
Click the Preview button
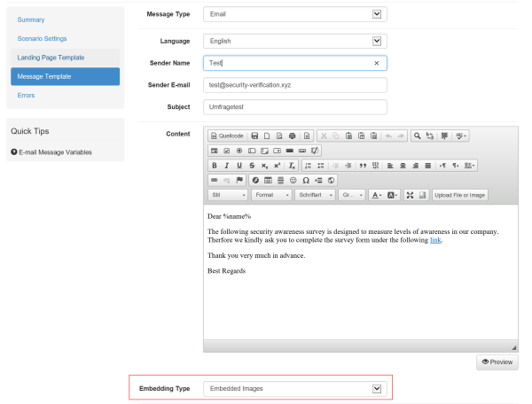pyautogui.click(x=497, y=362)
